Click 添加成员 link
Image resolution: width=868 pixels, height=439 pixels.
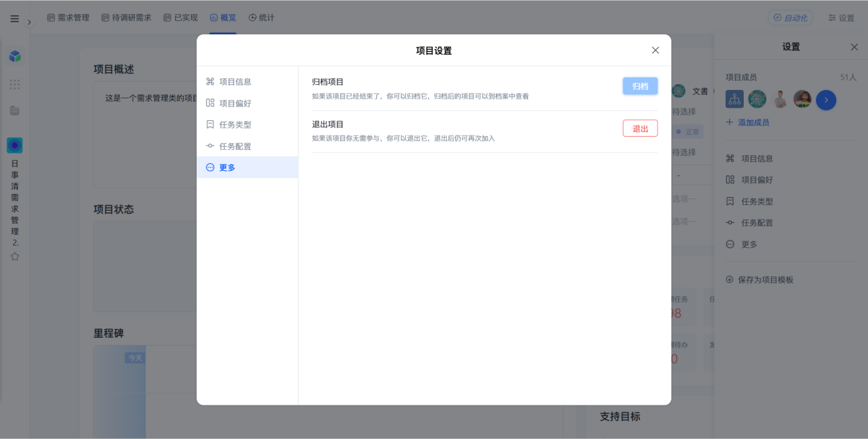[748, 122]
